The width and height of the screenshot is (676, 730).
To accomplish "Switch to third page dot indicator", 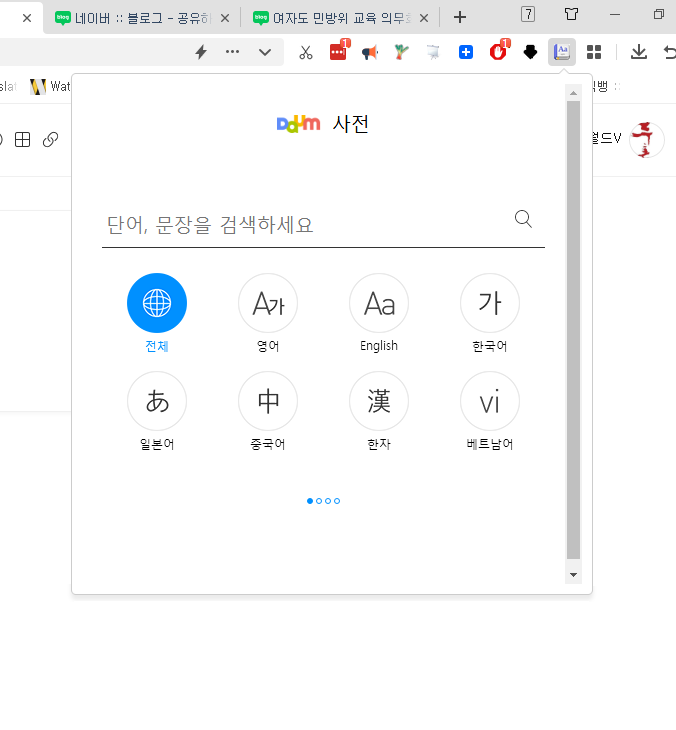I will (x=328, y=501).
